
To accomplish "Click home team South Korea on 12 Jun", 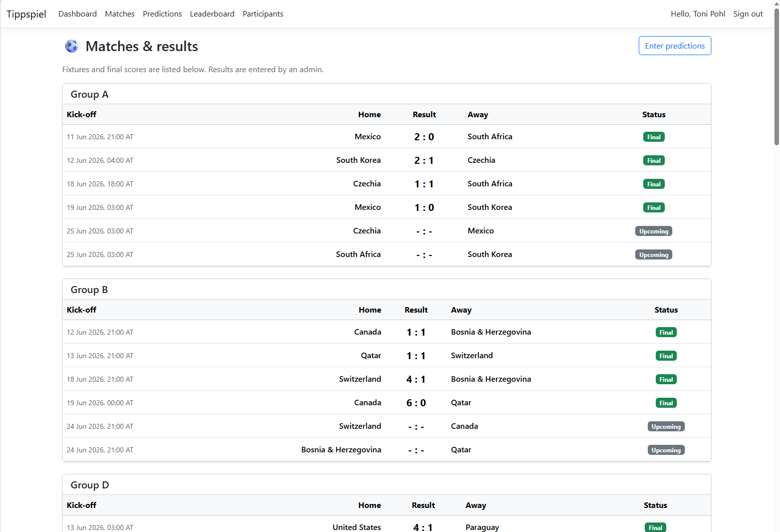I will 358,160.
